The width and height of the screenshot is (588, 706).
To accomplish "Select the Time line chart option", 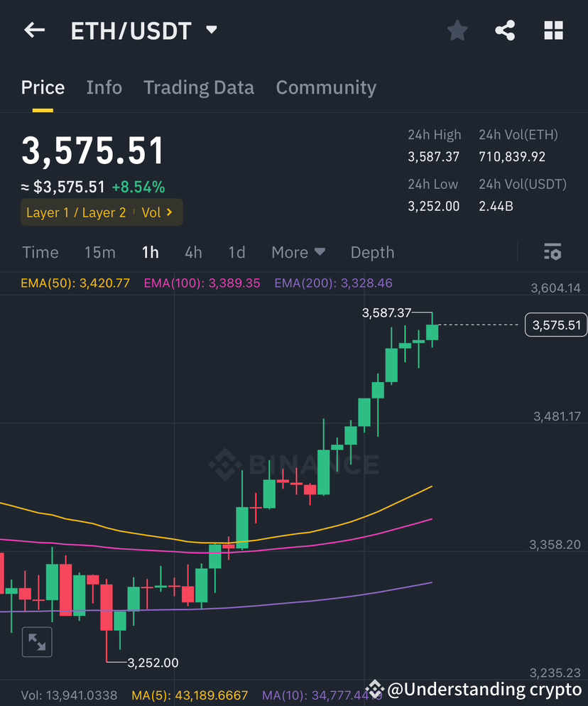I will (40, 252).
